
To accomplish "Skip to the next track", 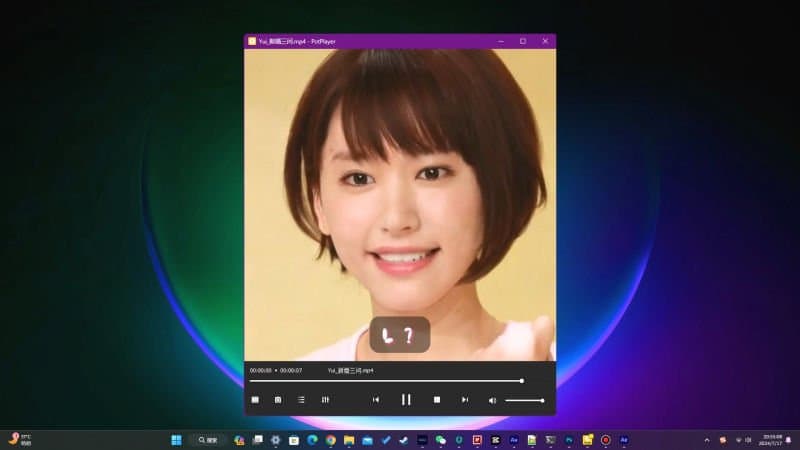I will (465, 400).
